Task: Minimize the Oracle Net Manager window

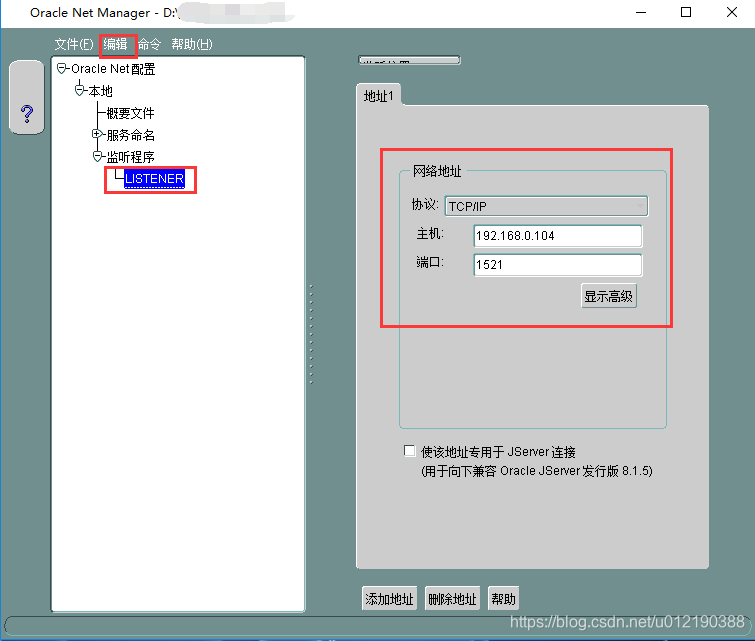Action: point(641,13)
